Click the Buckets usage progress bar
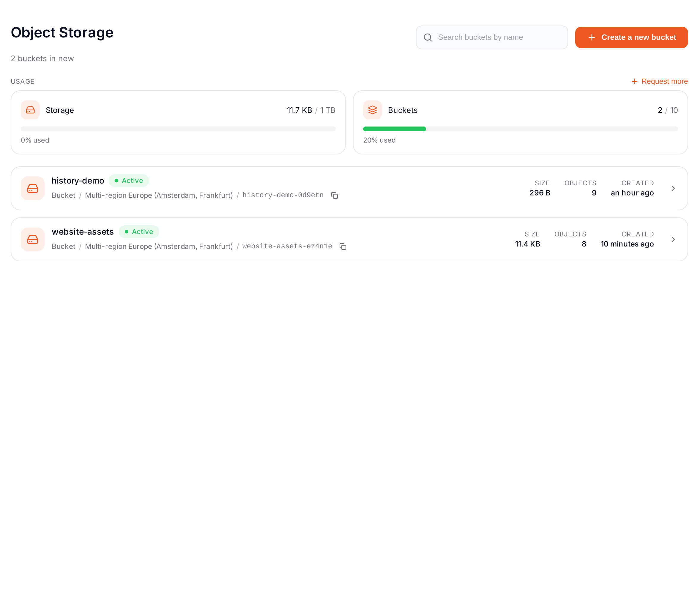 pos(521,129)
